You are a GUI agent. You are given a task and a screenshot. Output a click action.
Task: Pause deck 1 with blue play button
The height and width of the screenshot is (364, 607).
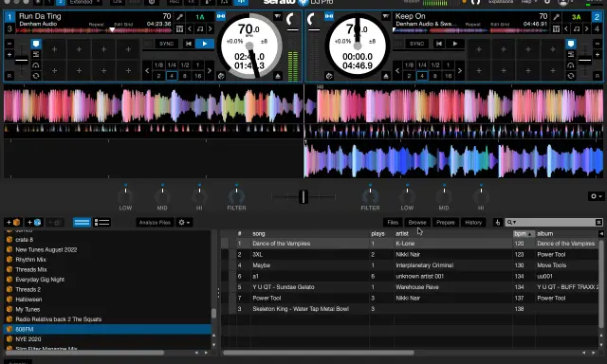tap(205, 44)
